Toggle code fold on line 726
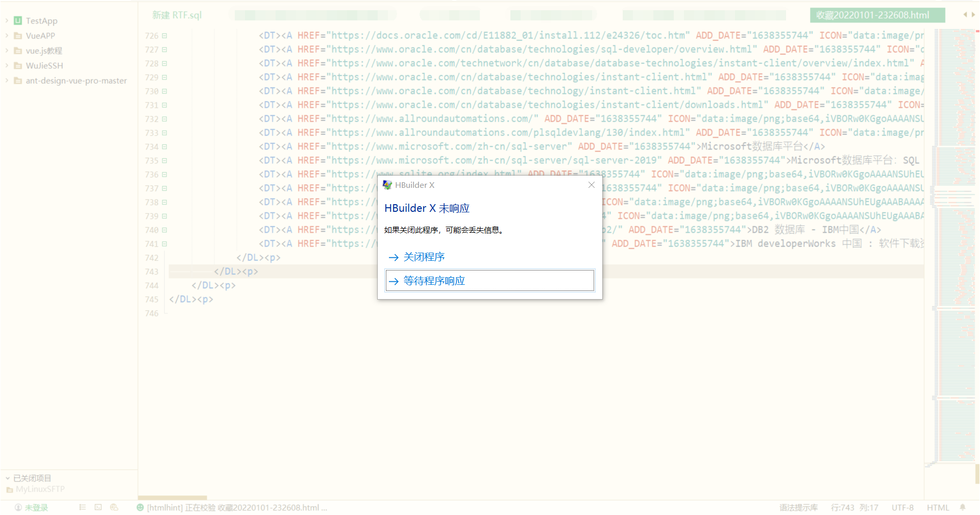Viewport: 980px width, 515px height. click(x=164, y=36)
